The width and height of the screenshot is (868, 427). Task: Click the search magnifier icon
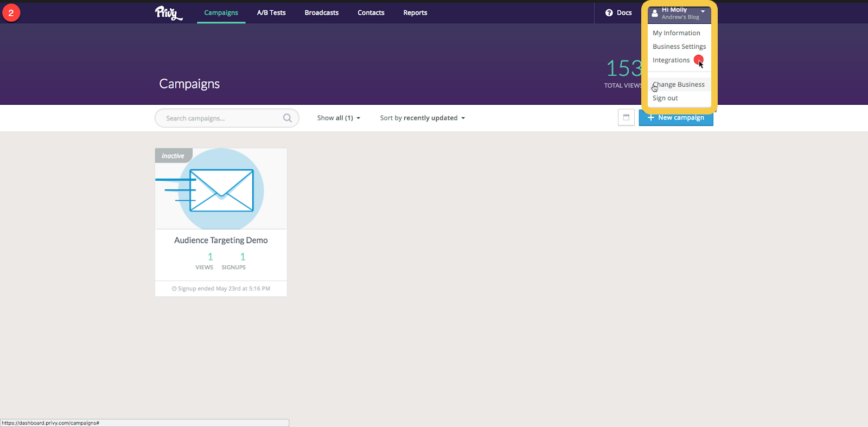pos(287,118)
